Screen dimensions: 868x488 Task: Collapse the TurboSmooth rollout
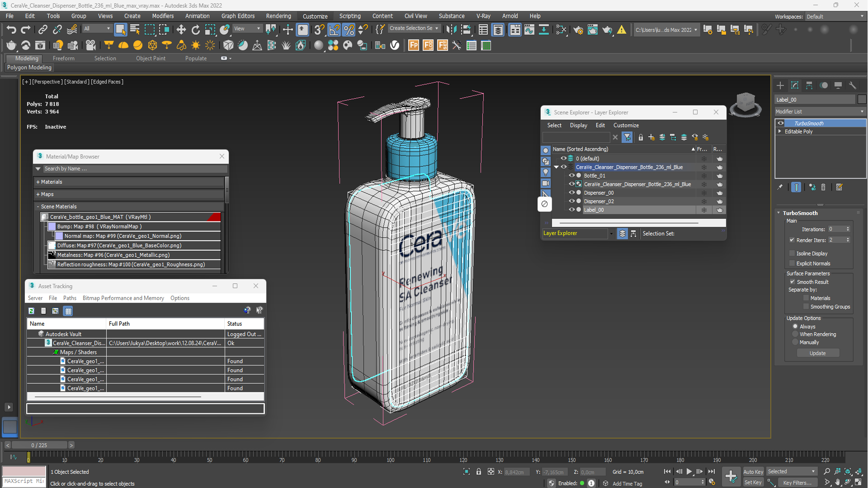[778, 213]
